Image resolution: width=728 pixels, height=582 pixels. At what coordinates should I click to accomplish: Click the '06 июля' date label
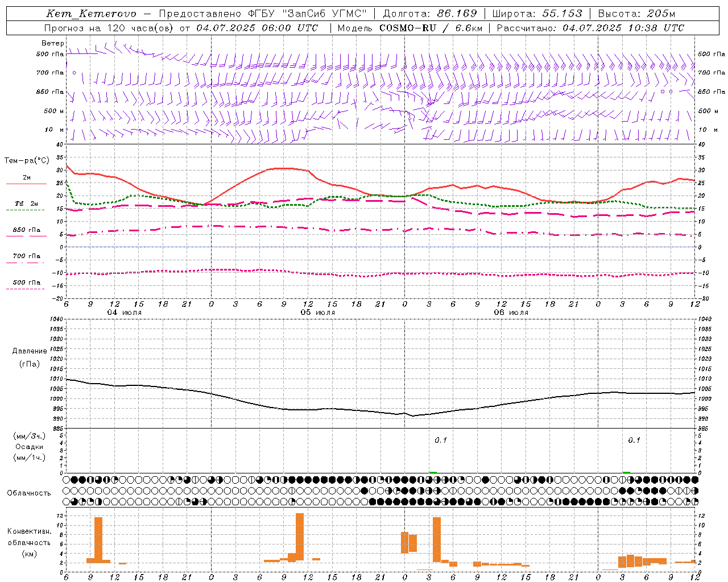[511, 313]
